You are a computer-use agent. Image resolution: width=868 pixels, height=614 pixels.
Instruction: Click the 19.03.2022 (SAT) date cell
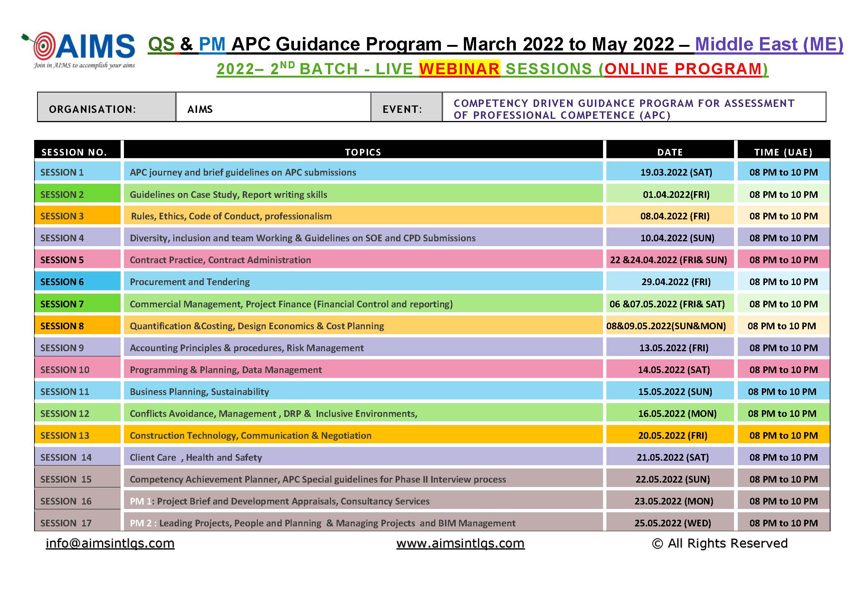click(x=675, y=172)
